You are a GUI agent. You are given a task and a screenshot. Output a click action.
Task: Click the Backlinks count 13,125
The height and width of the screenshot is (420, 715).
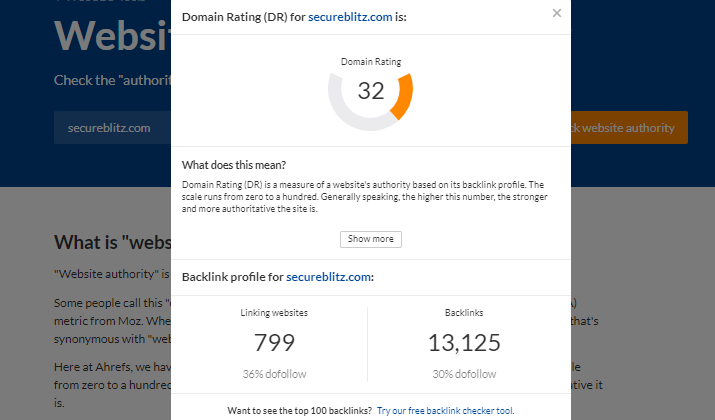point(464,342)
